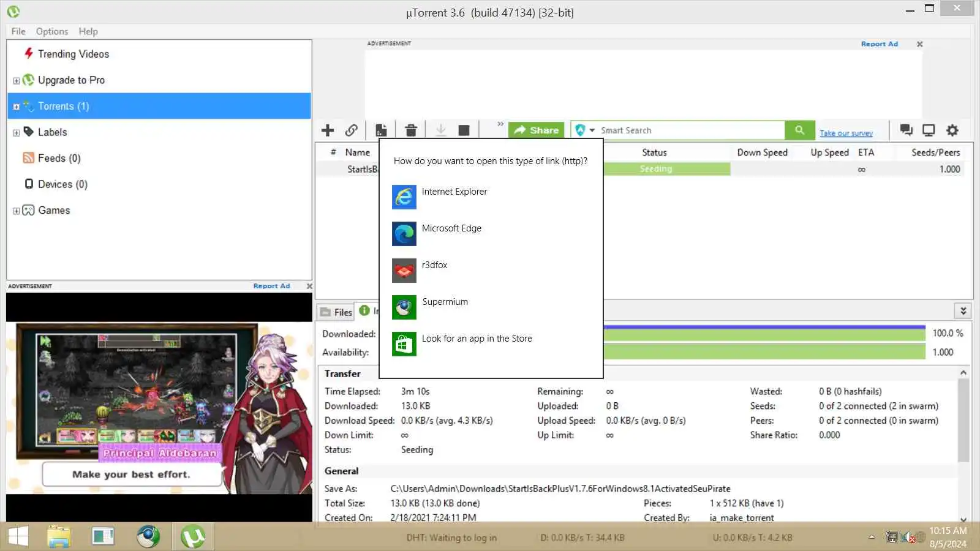Close the top advertisement banner
Viewport: 980px width, 551px height.
[x=919, y=44]
